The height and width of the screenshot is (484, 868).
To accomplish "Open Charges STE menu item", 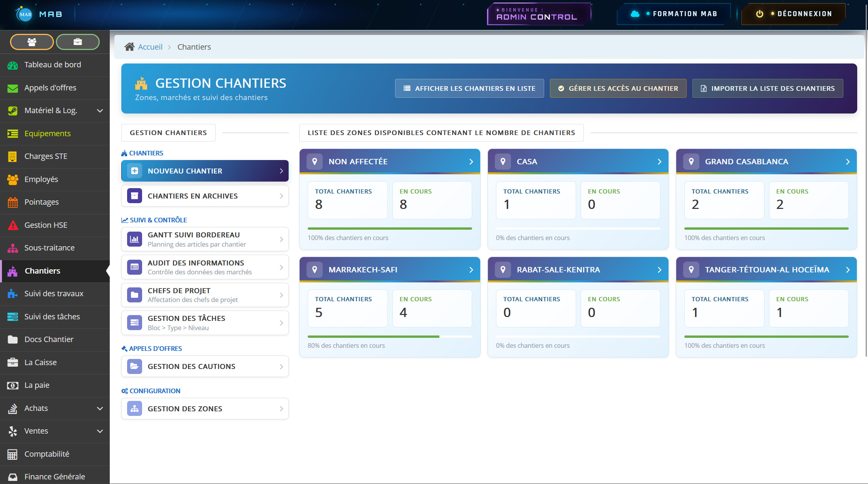I will tap(55, 157).
